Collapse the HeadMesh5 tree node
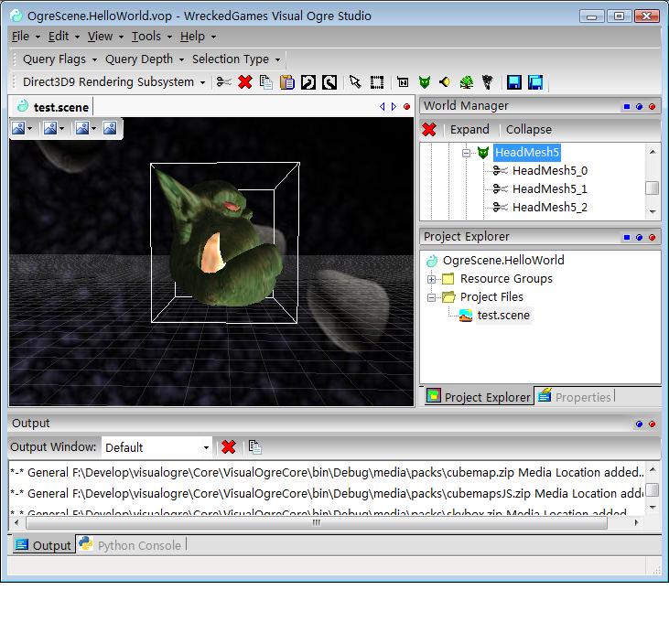This screenshot has height=644, width=669. [466, 153]
